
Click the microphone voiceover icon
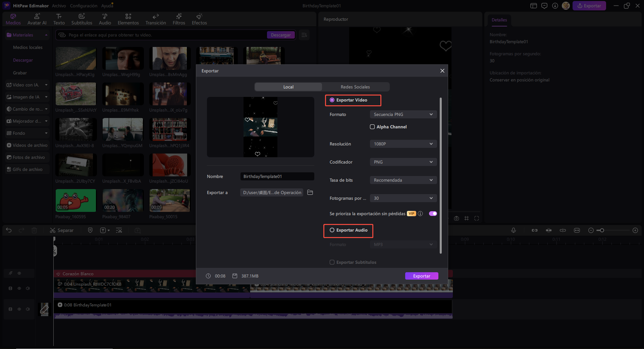tap(513, 230)
